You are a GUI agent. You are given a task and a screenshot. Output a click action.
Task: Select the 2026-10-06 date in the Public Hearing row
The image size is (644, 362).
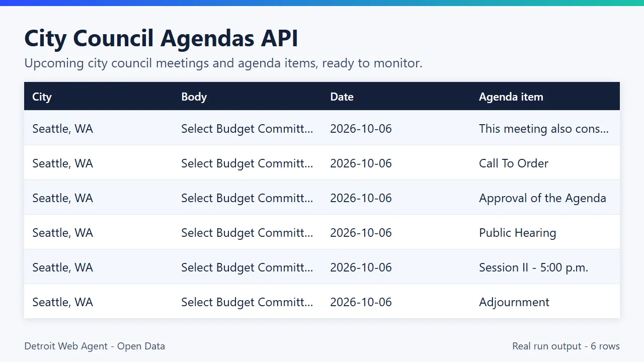361,232
